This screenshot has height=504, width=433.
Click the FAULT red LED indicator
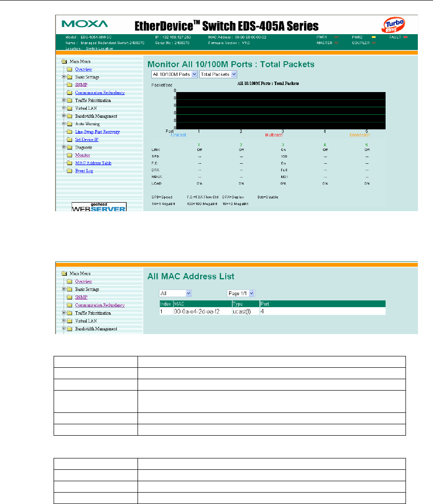405,37
